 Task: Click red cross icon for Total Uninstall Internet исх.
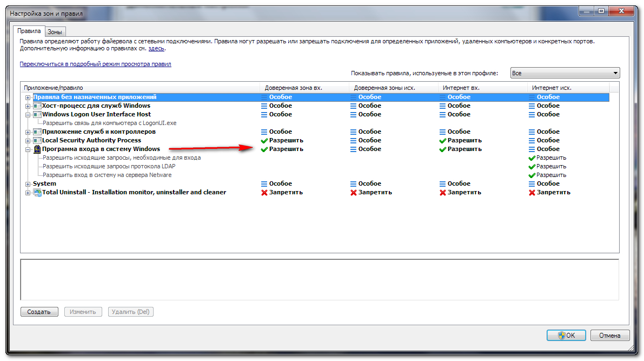point(532,193)
